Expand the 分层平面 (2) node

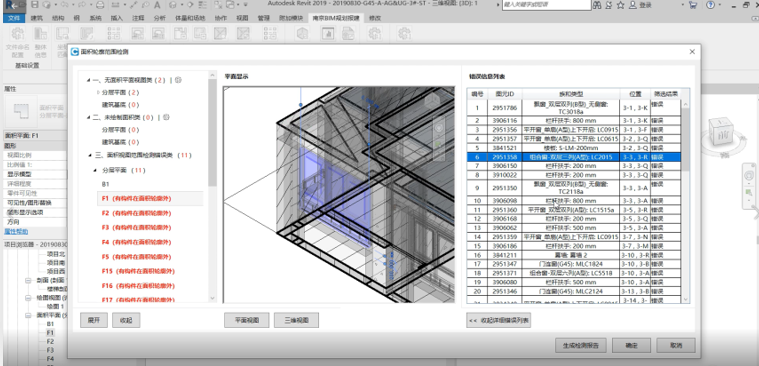[x=98, y=92]
